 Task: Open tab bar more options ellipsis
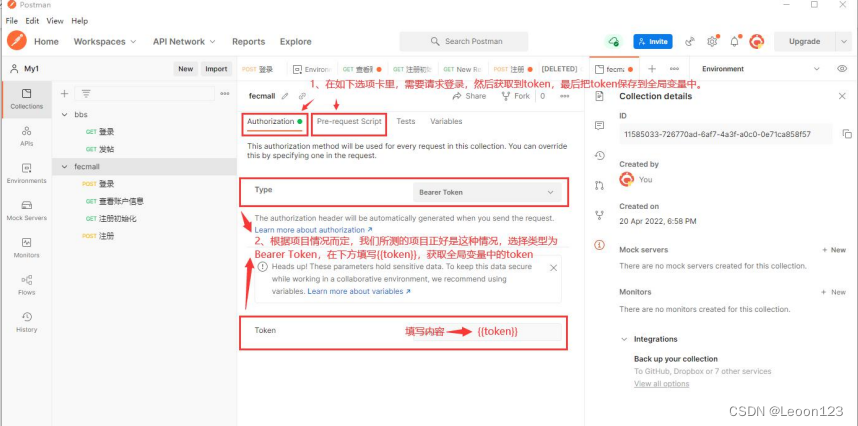tap(674, 69)
